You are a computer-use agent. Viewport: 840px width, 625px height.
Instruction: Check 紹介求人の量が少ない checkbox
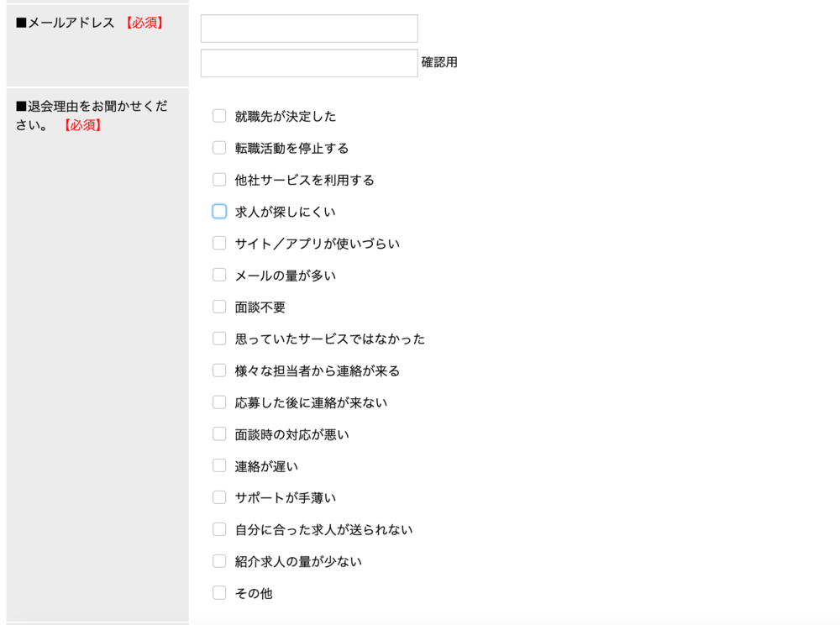(219, 561)
